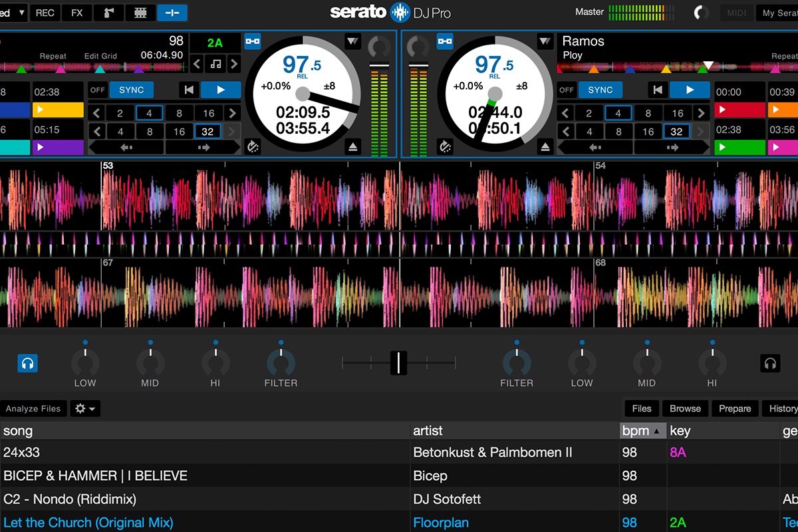Screen dimensions: 798x532
Task: Open the video panel filmstrip icon
Action: [x=140, y=12]
